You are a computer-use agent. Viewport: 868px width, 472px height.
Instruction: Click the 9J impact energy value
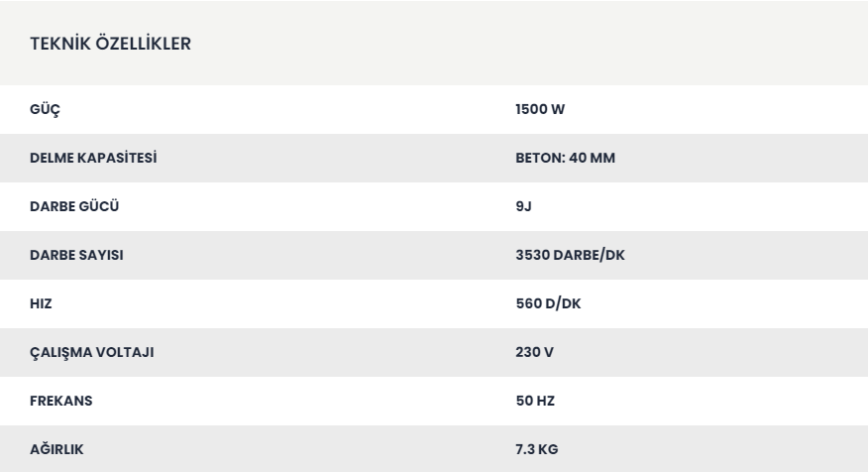click(x=523, y=206)
